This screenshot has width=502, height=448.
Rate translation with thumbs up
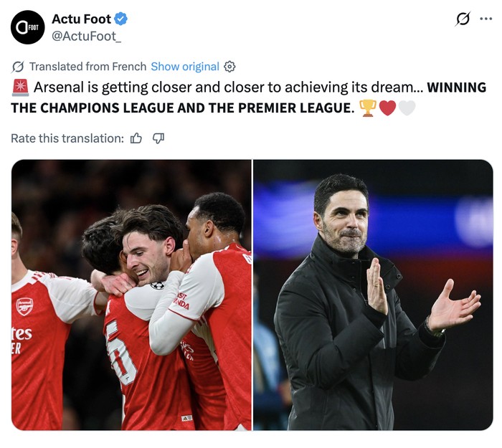pos(136,138)
